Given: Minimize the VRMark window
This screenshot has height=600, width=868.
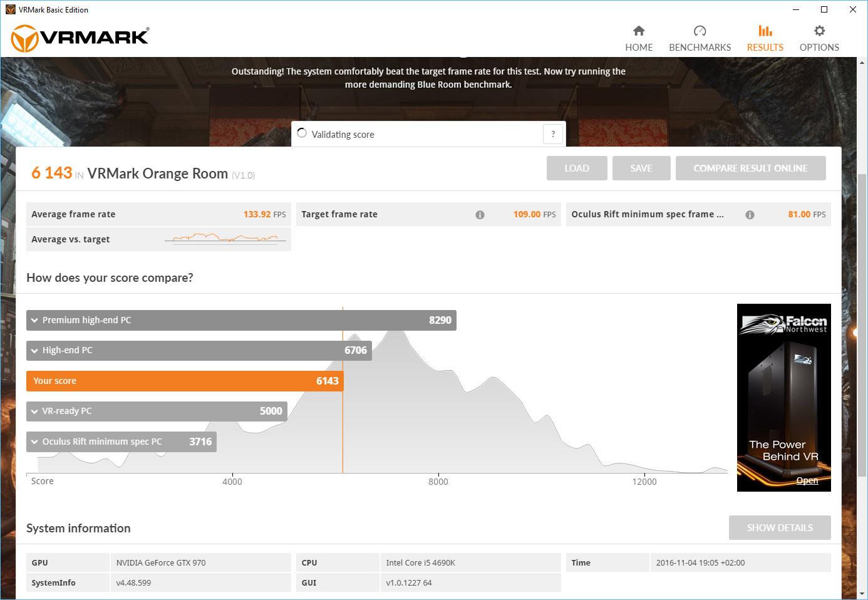Looking at the screenshot, I should coord(796,9).
